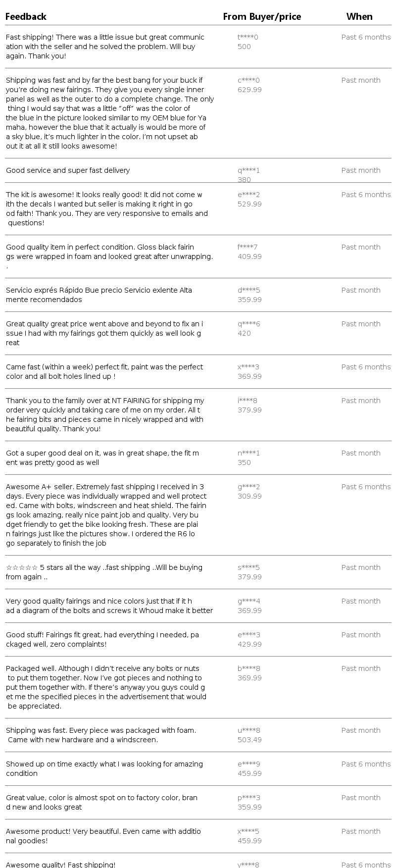Viewport: 396px width, 868px height.
Task: Select buyer n****1 name
Action: tap(248, 453)
